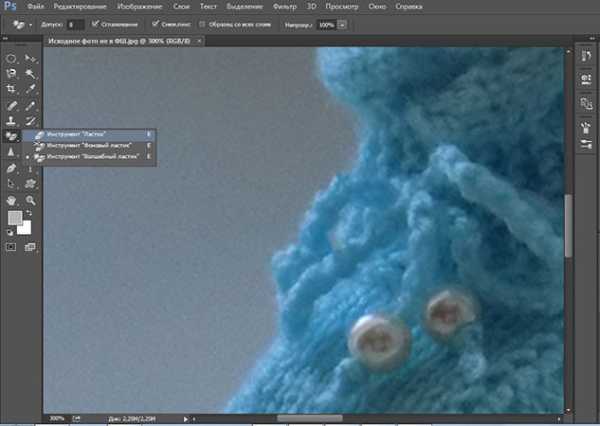Click the Допуск tolerance input field
The width and height of the screenshot is (600, 426).
(75, 25)
